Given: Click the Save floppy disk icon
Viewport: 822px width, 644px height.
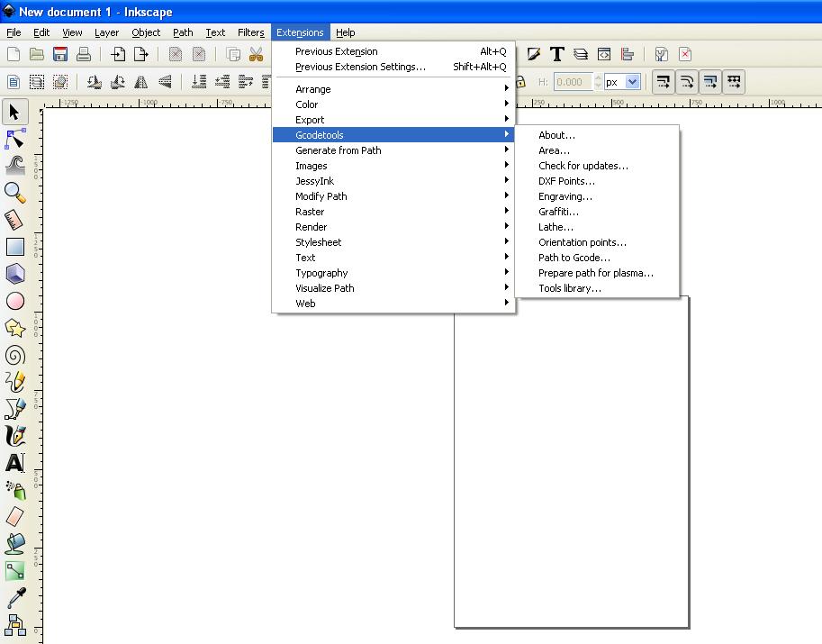Looking at the screenshot, I should click(x=60, y=54).
